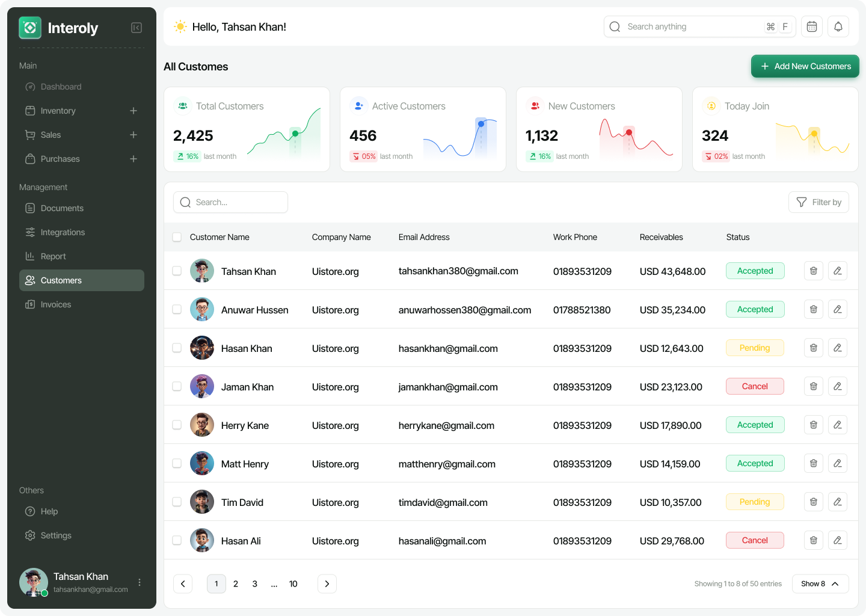Open the Show 8 entries dropdown

[x=820, y=584]
